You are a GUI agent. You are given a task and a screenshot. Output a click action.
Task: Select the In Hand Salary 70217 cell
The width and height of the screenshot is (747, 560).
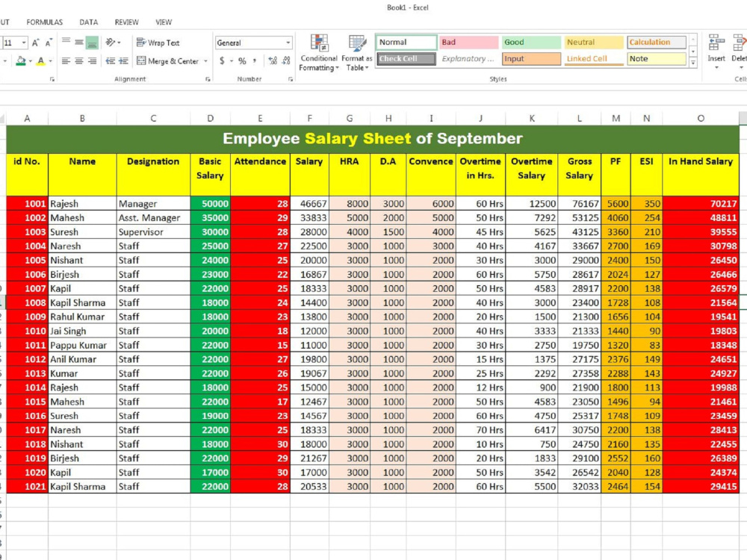click(x=701, y=203)
